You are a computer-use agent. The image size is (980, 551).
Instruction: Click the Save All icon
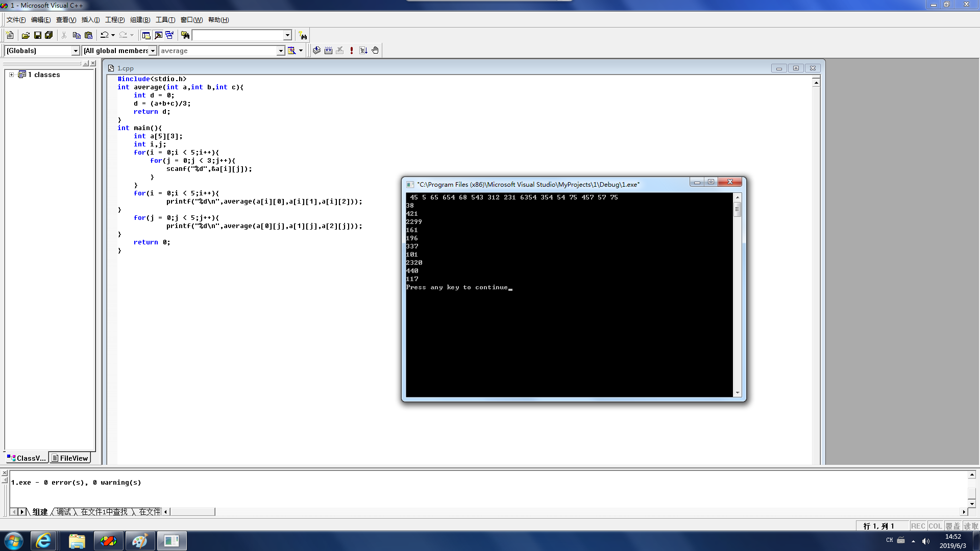point(49,35)
